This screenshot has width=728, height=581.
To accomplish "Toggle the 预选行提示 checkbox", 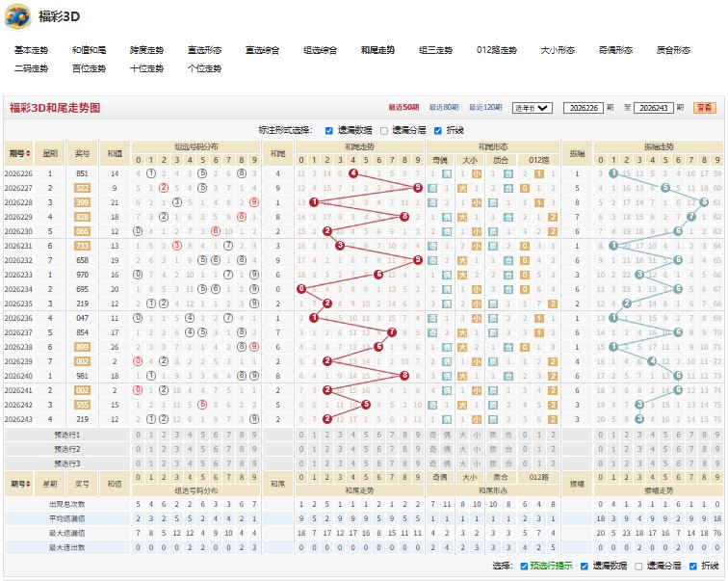I will pyautogui.click(x=524, y=567).
